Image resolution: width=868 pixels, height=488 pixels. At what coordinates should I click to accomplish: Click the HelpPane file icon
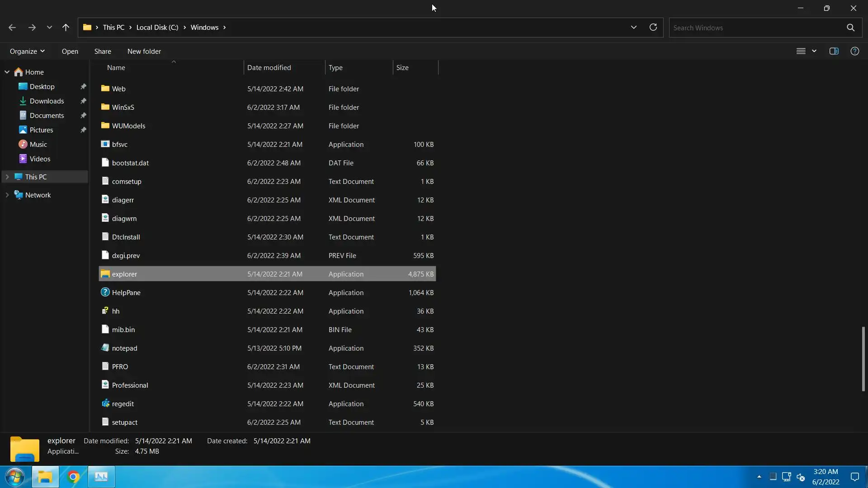[105, 292]
